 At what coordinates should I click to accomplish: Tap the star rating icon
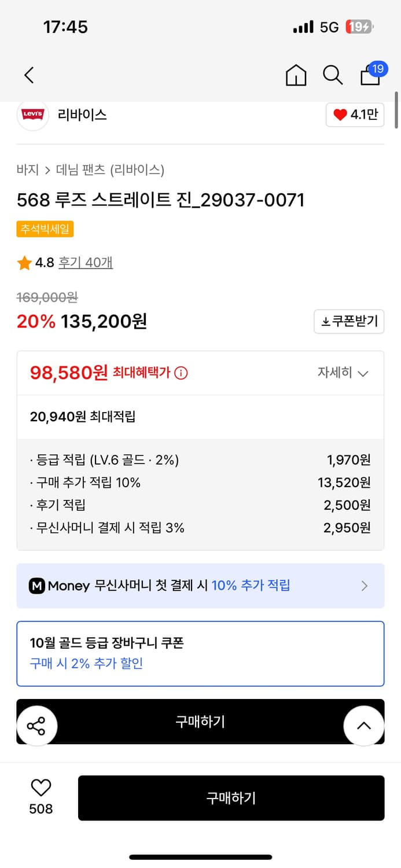pos(24,263)
